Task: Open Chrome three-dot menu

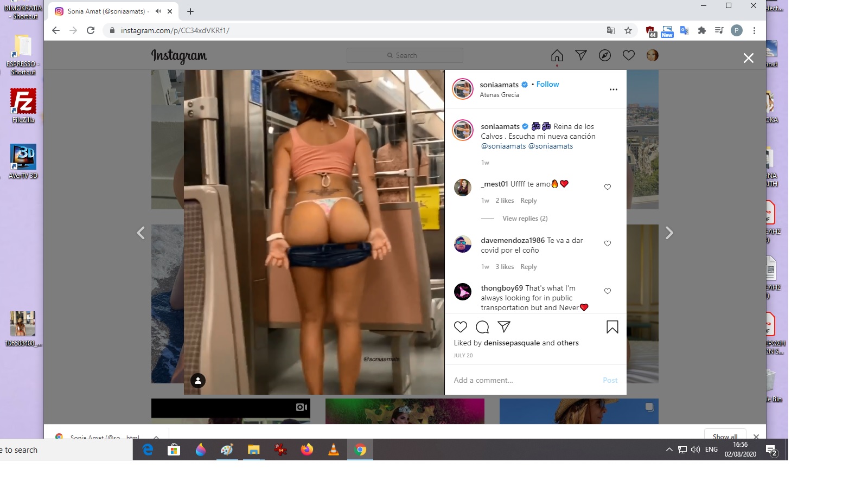Action: 754,30
